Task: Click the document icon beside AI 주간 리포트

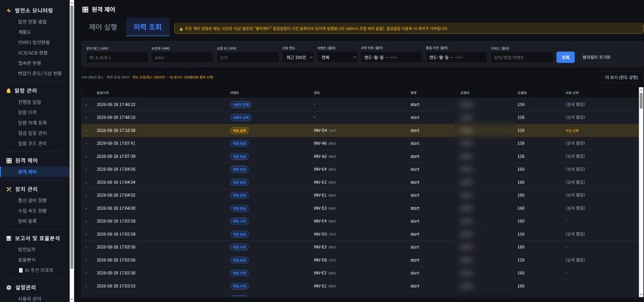Action: tap(21, 270)
